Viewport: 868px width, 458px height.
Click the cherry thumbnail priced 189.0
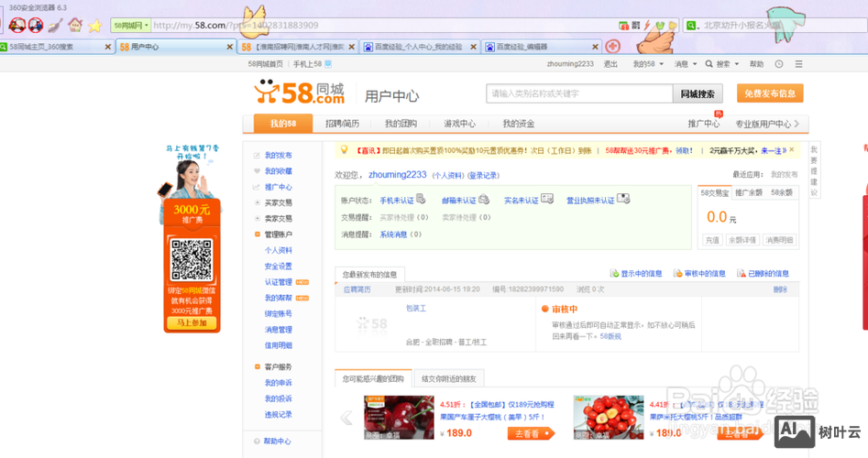point(399,418)
